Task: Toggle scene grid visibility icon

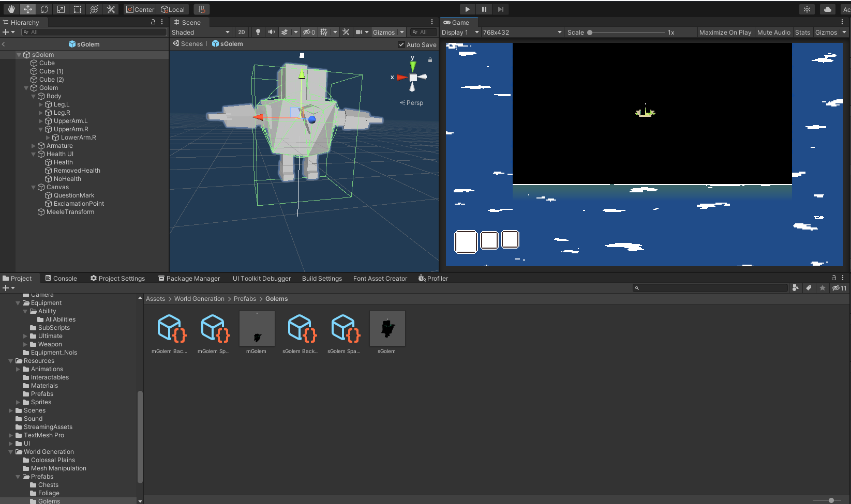Action: (324, 32)
